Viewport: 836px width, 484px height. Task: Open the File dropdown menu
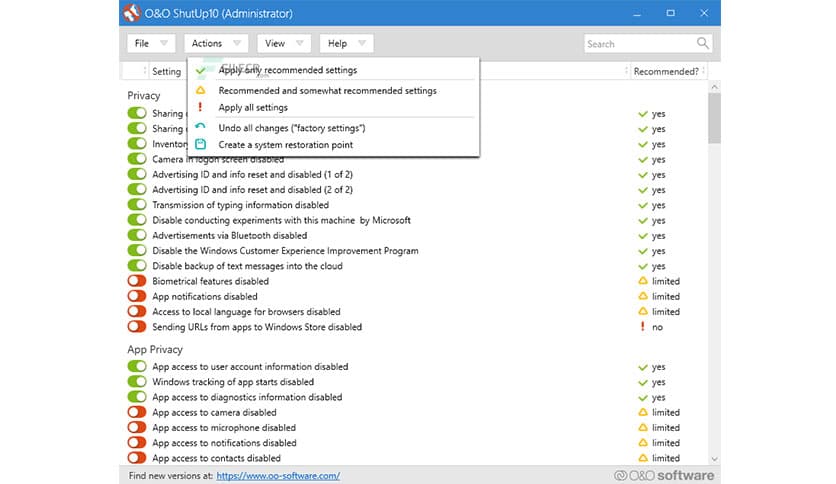[151, 44]
